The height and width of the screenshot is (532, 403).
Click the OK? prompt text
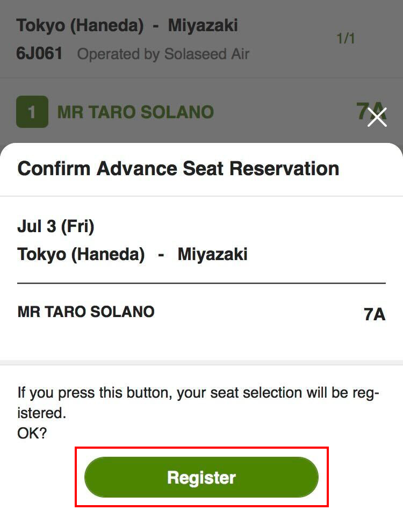(32, 433)
